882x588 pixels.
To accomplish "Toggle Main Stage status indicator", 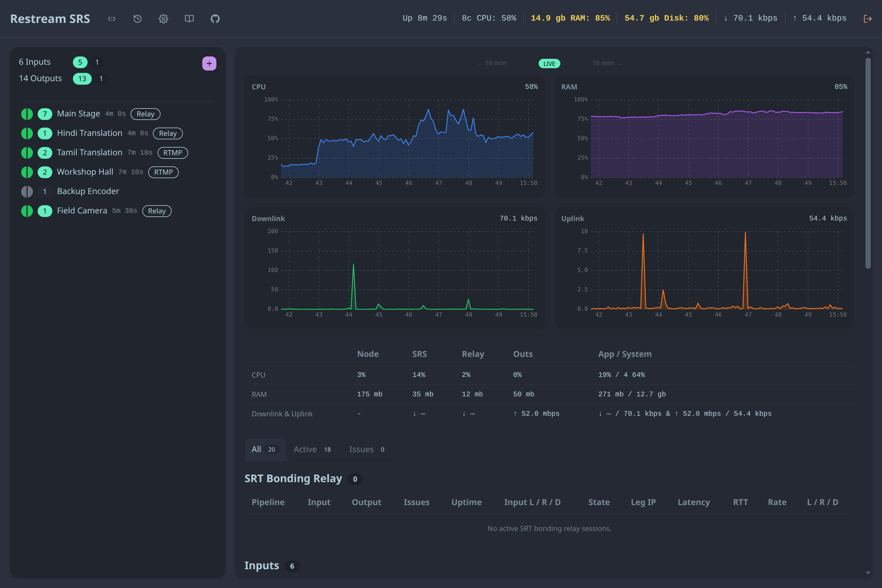I will click(27, 114).
